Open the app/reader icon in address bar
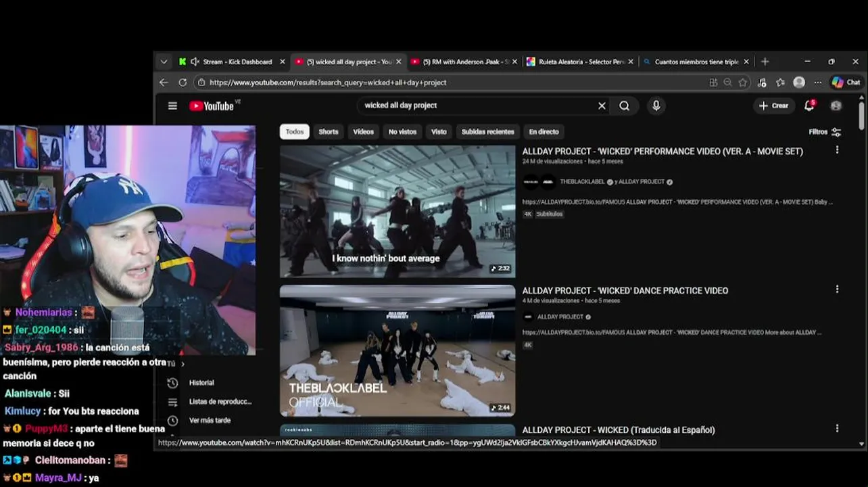868x487 pixels. click(713, 83)
